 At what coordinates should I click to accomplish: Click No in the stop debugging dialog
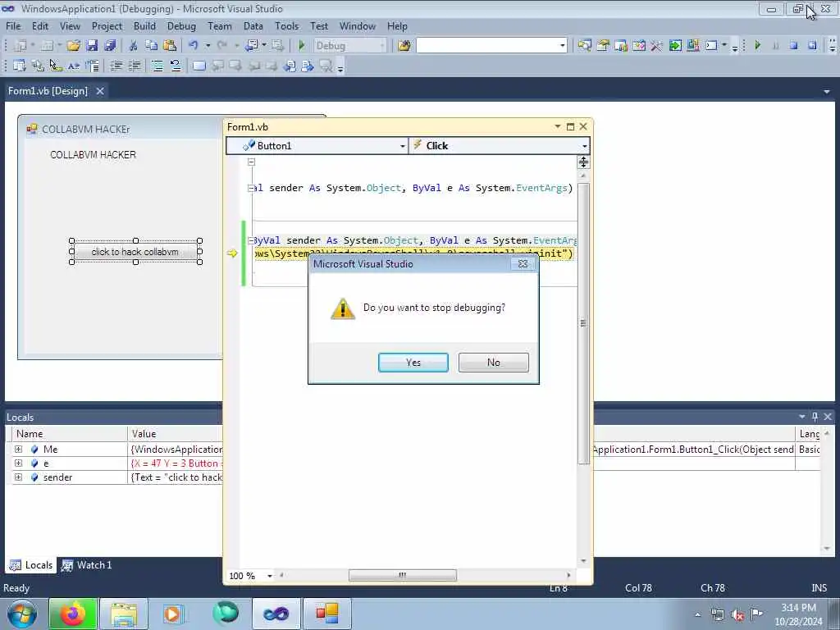pos(493,362)
